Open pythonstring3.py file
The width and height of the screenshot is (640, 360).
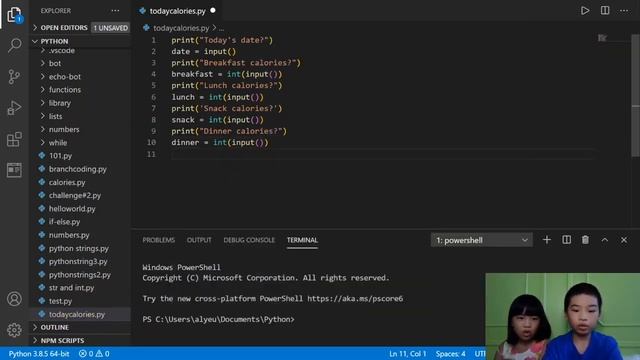(x=78, y=262)
